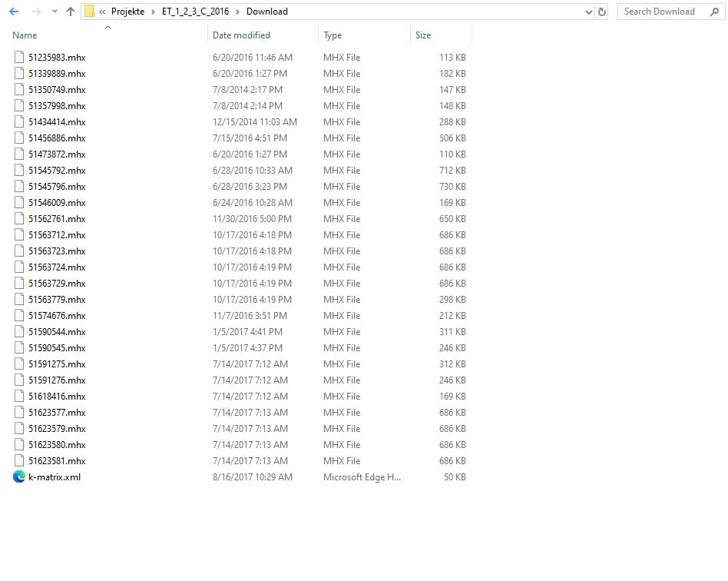Click date 1/5/2017 4:41 PM
This screenshot has height=581, width=728.
pos(247,332)
